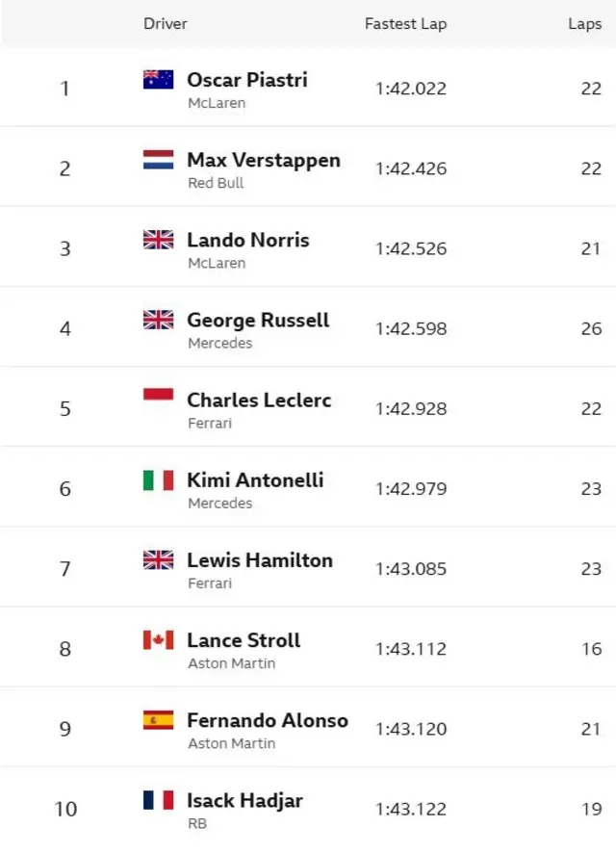Viewport: 616px width, 854px height.
Task: Select position number 10 row
Action: (308, 808)
